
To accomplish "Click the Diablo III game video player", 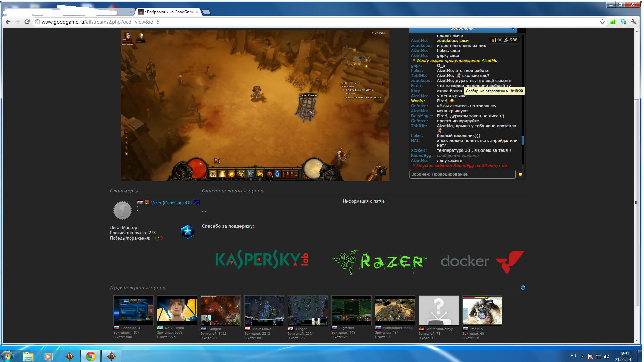I will [255, 106].
